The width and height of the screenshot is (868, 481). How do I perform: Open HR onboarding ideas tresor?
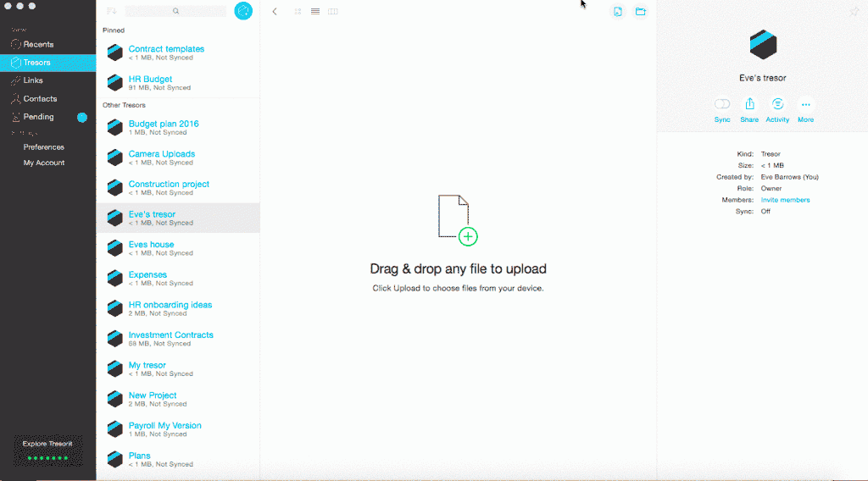[x=178, y=308]
